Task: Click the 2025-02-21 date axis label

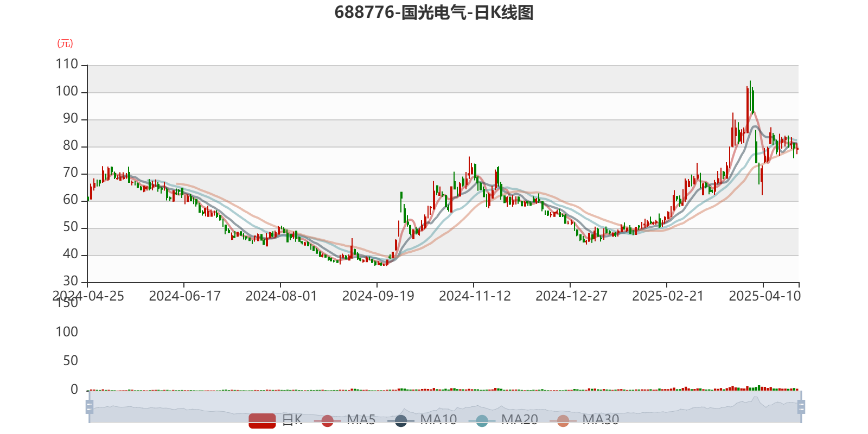Action: coord(667,296)
